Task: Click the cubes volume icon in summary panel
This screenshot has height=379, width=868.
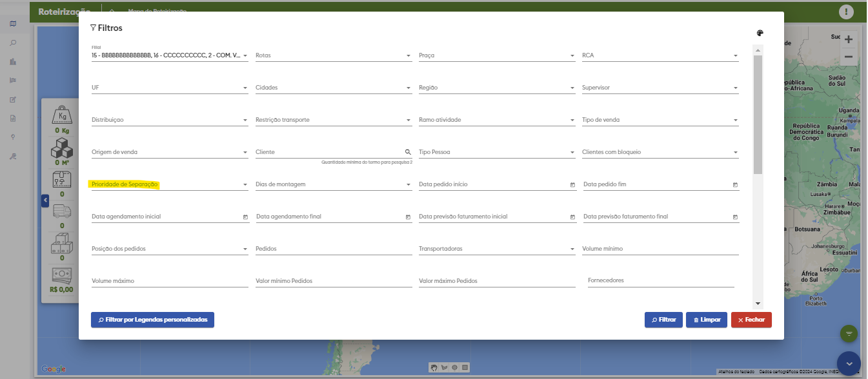Action: (63, 148)
